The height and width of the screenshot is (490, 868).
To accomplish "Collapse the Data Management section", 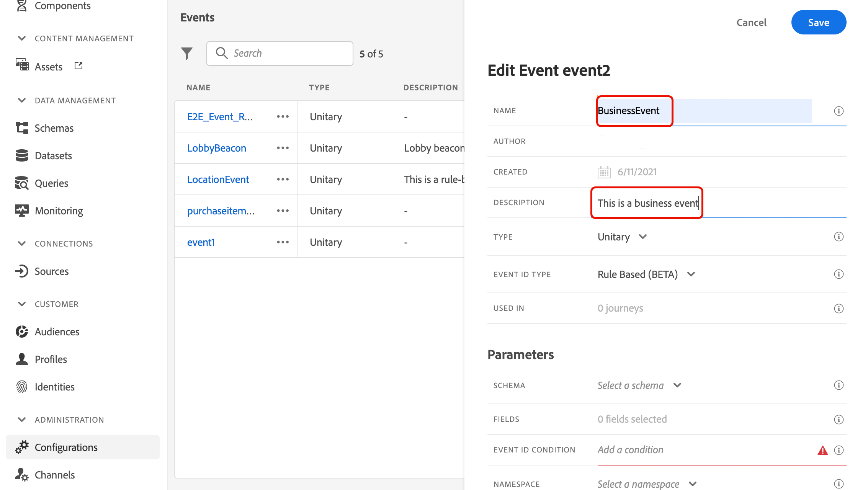I will tap(22, 101).
